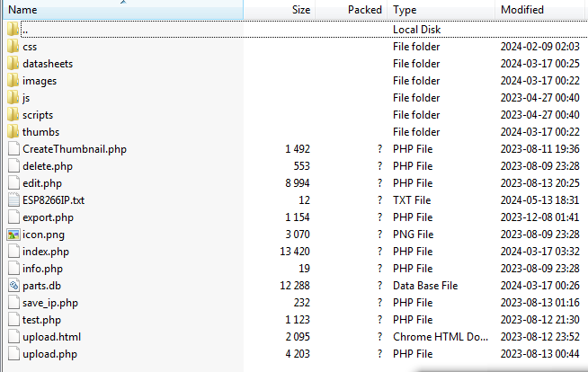Click the 'Chrome HTML Do...' type cell
Screen dimensions: 588x372
tap(441, 337)
